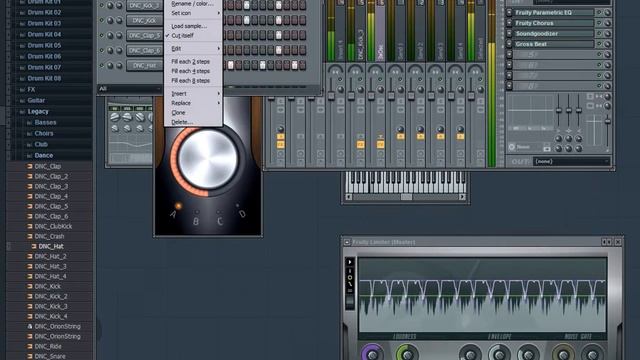
Task: Open the Gross Beat slot dropdown arrow
Action: pos(509,44)
